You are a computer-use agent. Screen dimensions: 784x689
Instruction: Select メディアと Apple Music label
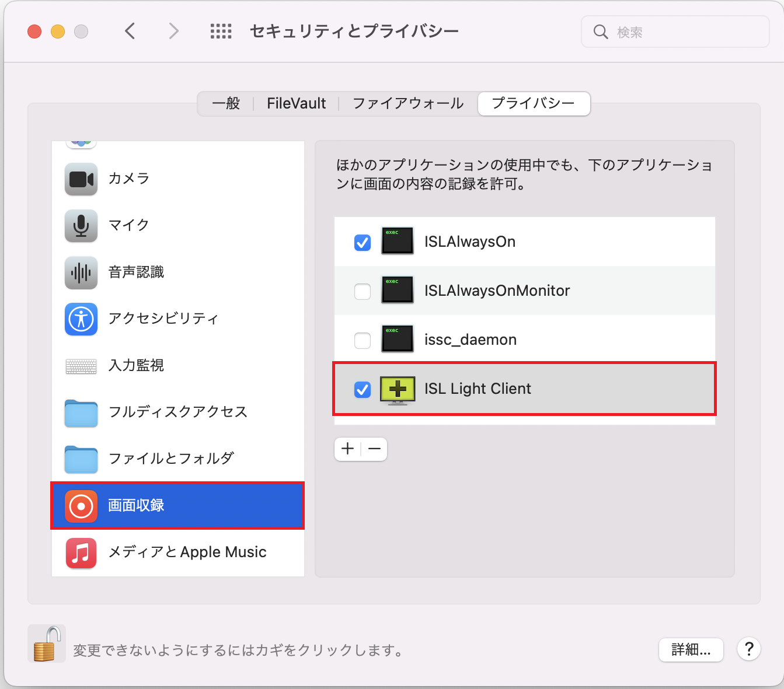click(187, 552)
